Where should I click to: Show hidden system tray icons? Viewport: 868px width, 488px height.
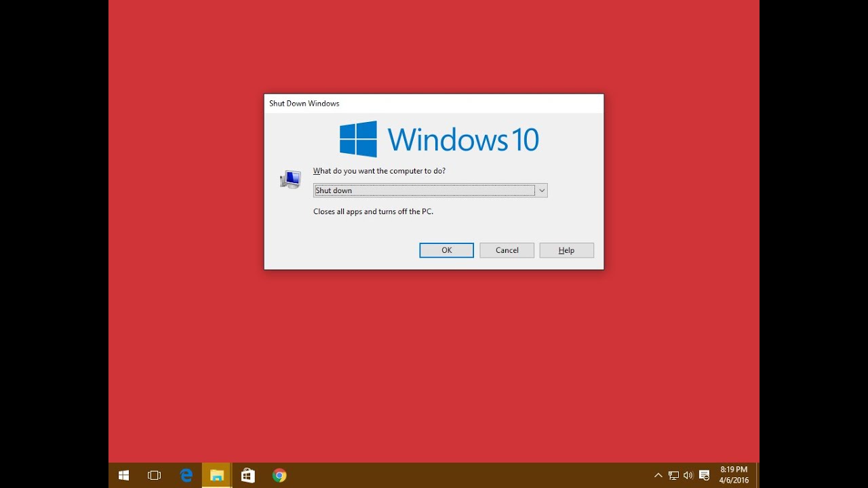pyautogui.click(x=658, y=476)
